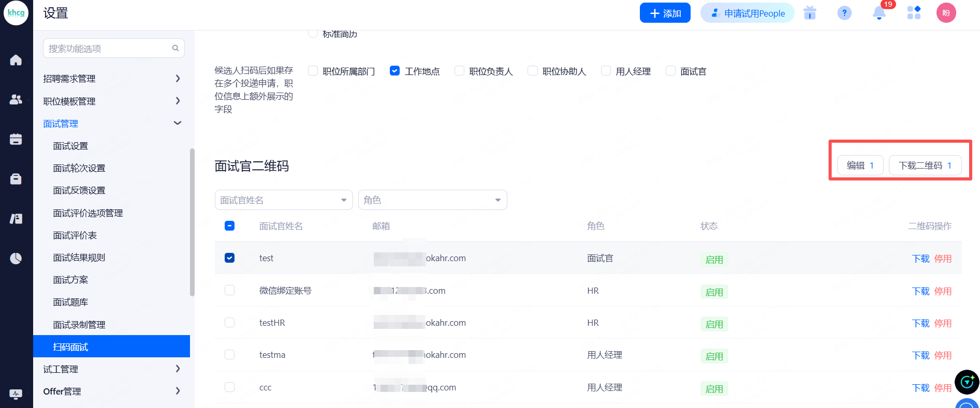Click the home icon in left sidebar

[x=16, y=60]
